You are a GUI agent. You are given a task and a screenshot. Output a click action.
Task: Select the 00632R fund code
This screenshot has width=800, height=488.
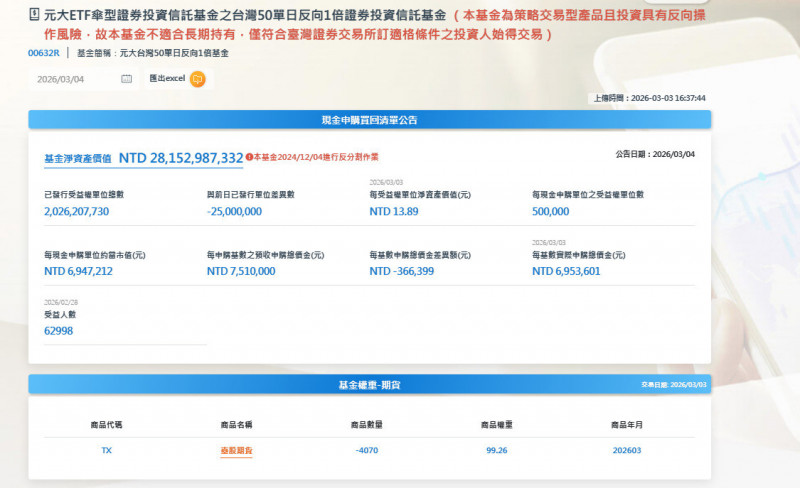pos(45,53)
